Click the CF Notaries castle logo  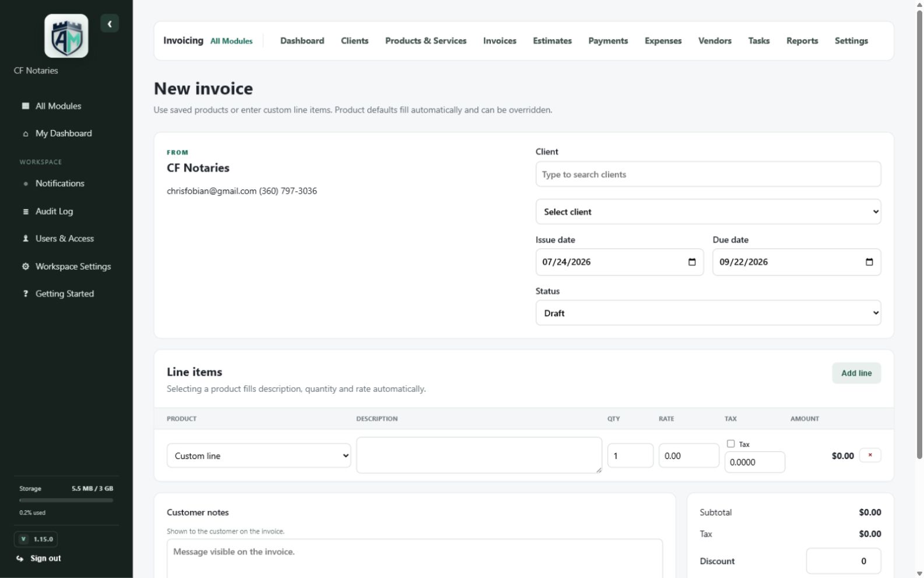coord(66,36)
